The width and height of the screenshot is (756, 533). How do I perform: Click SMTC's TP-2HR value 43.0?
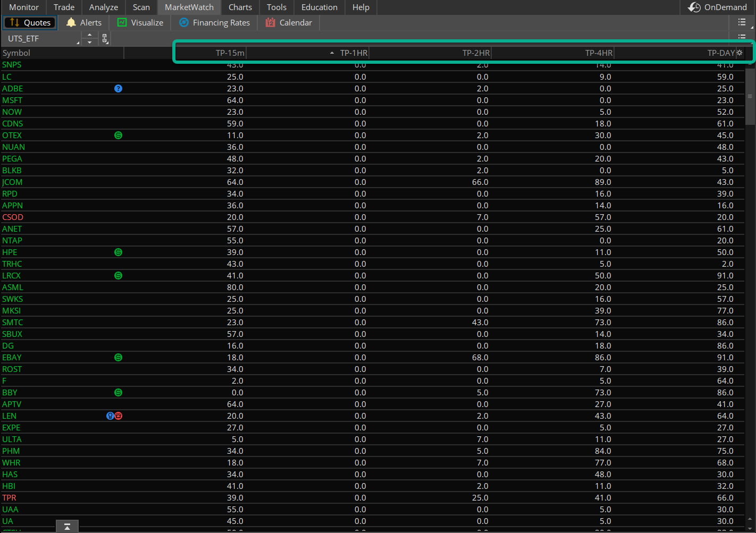(480, 323)
